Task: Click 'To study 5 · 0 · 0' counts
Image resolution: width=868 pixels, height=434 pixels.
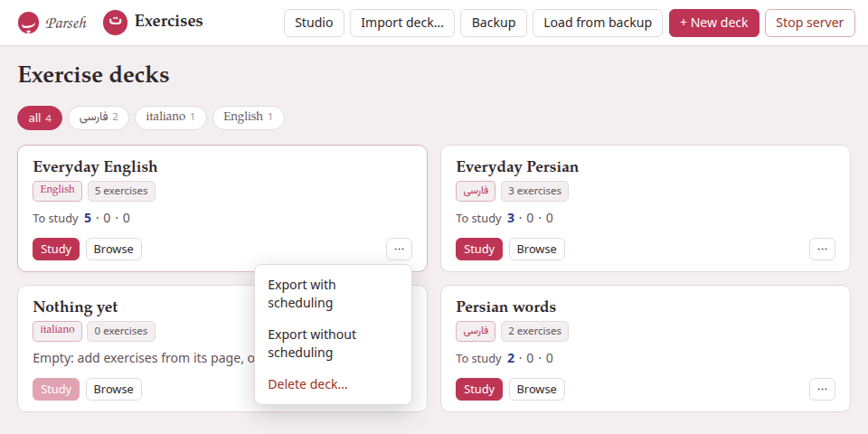Action: (x=81, y=218)
